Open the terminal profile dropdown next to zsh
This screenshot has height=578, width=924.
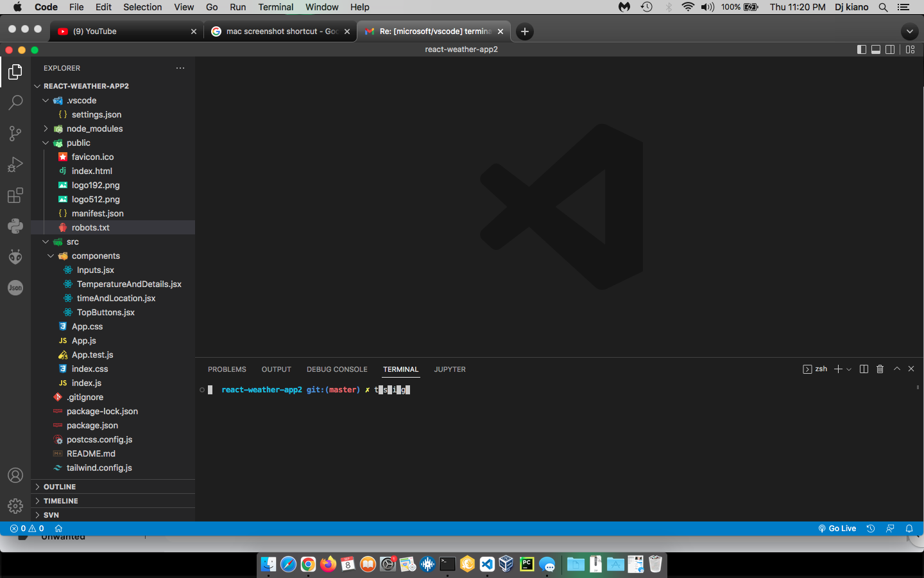(848, 369)
